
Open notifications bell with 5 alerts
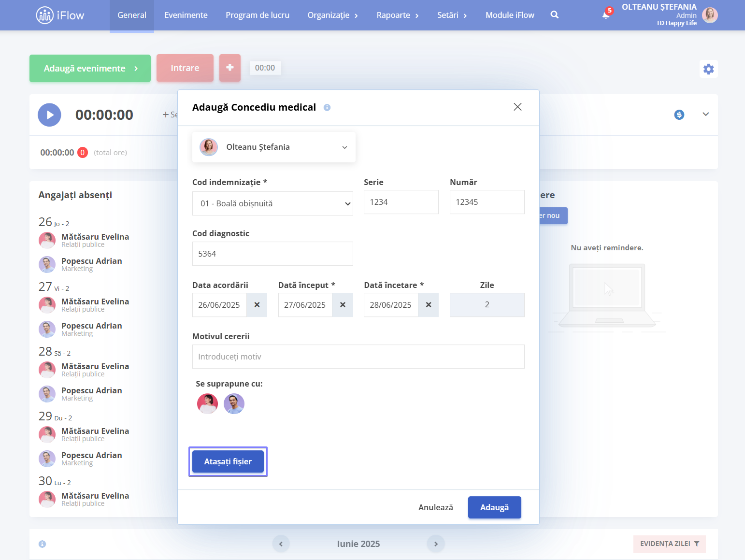606,14
